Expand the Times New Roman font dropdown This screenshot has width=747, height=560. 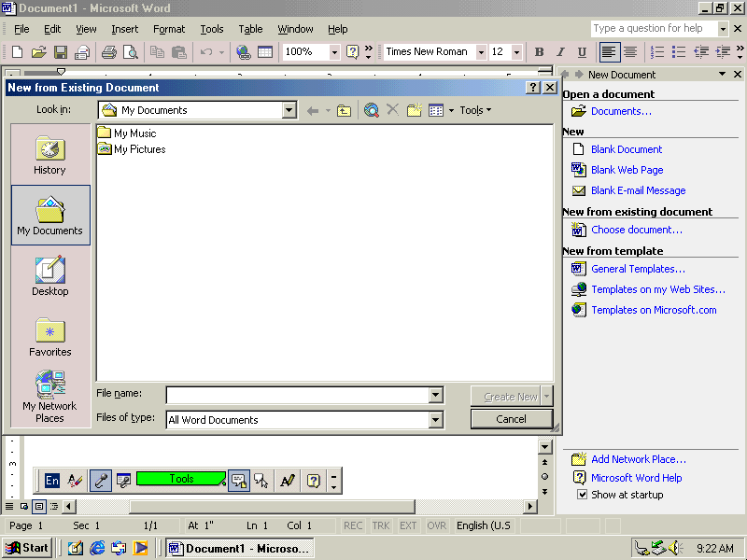[481, 51]
